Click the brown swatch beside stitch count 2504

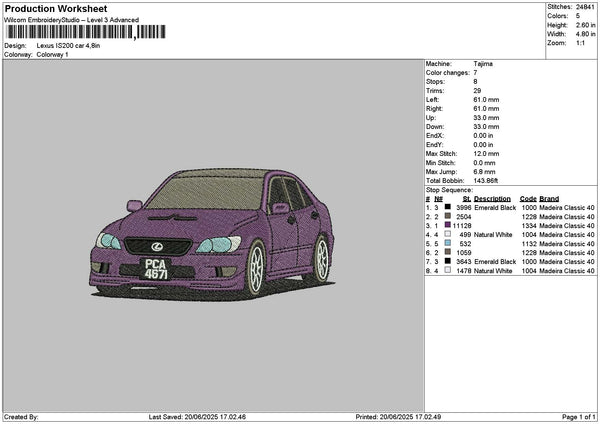[x=447, y=216]
